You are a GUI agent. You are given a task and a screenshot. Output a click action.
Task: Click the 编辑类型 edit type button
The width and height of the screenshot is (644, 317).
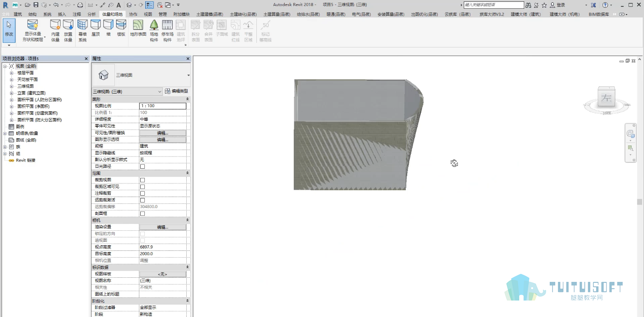point(176,92)
